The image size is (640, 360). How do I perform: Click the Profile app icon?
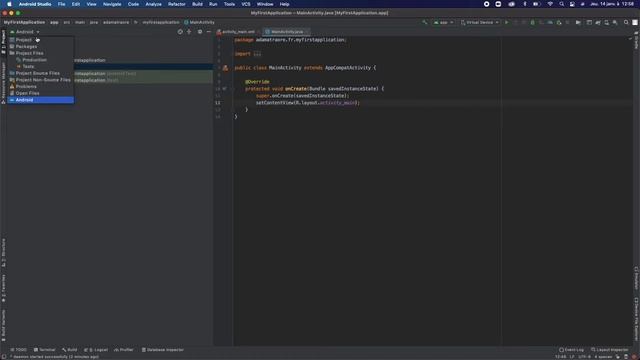click(x=550, y=22)
